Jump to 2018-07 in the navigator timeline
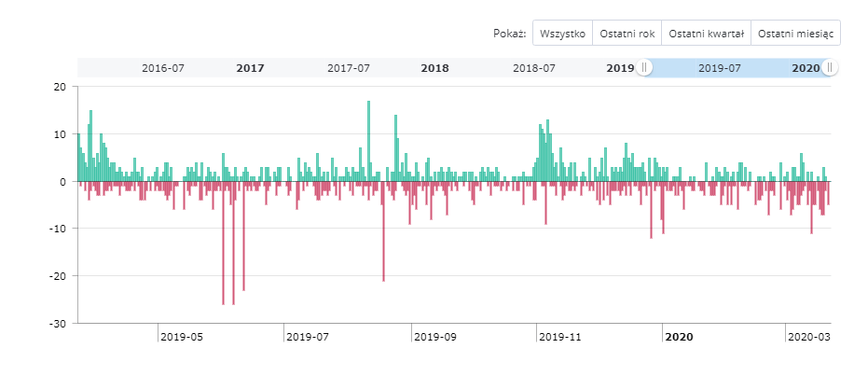Viewport: 868px width, 390px height. pyautogui.click(x=533, y=69)
